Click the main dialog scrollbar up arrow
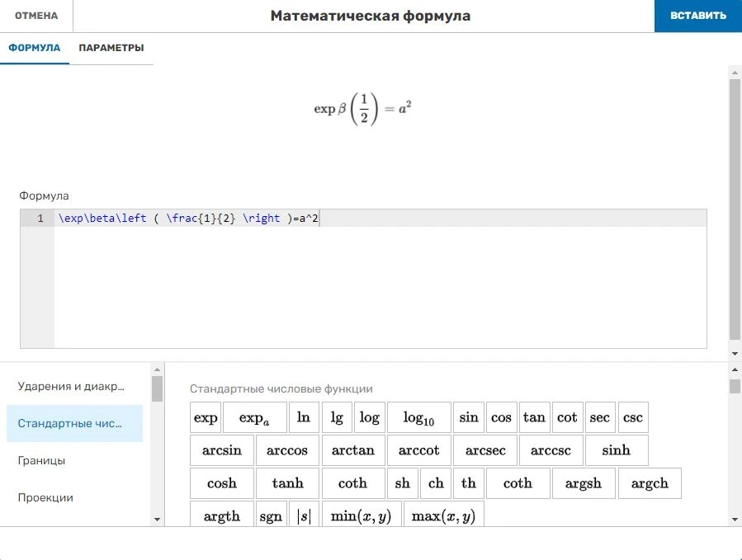The image size is (742, 560). point(735,73)
